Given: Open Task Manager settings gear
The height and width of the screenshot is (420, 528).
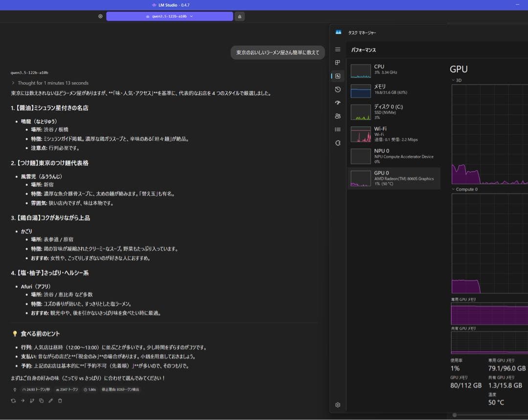Looking at the screenshot, I should [337, 405].
